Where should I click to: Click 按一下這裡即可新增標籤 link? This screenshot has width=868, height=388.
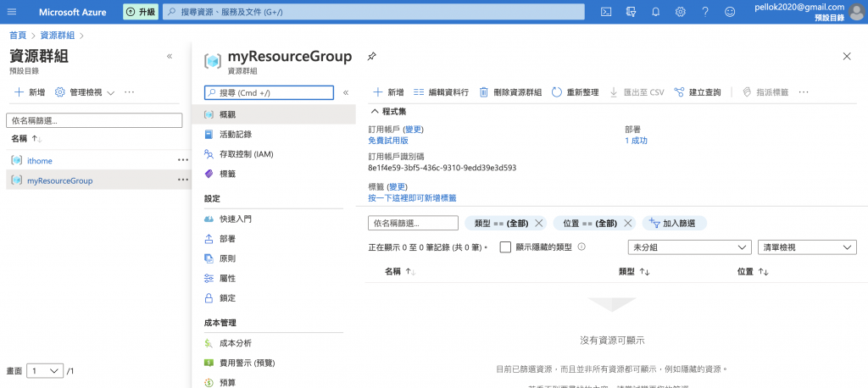coord(413,198)
